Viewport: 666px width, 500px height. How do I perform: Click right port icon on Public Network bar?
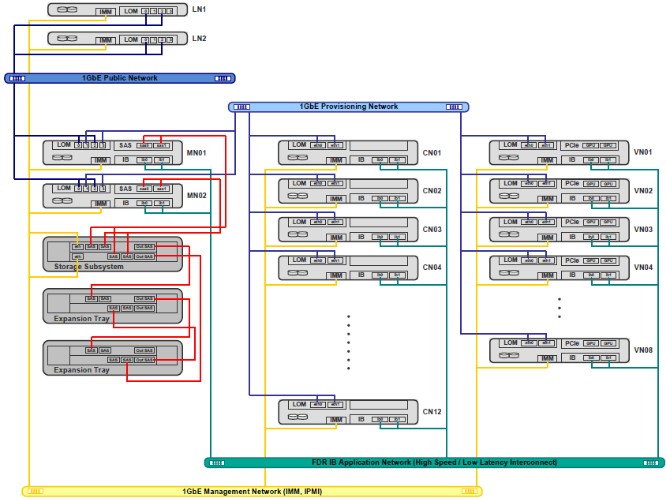(223, 79)
